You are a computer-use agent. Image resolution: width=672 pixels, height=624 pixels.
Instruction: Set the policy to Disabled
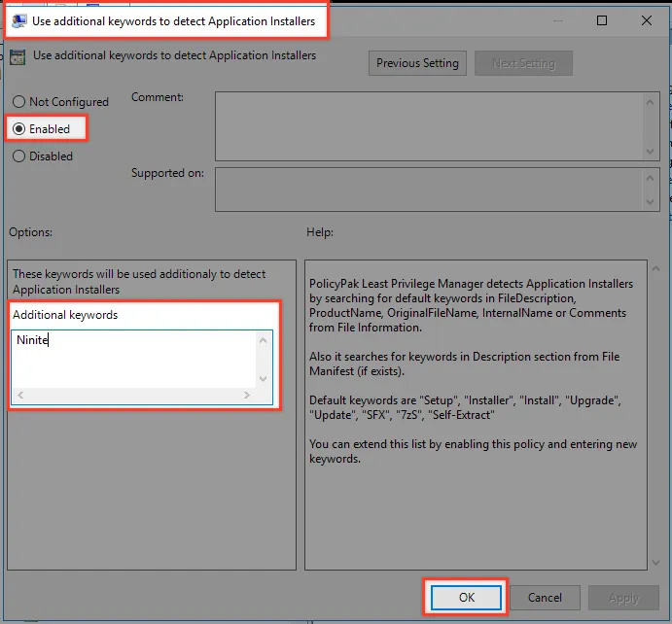(x=19, y=156)
